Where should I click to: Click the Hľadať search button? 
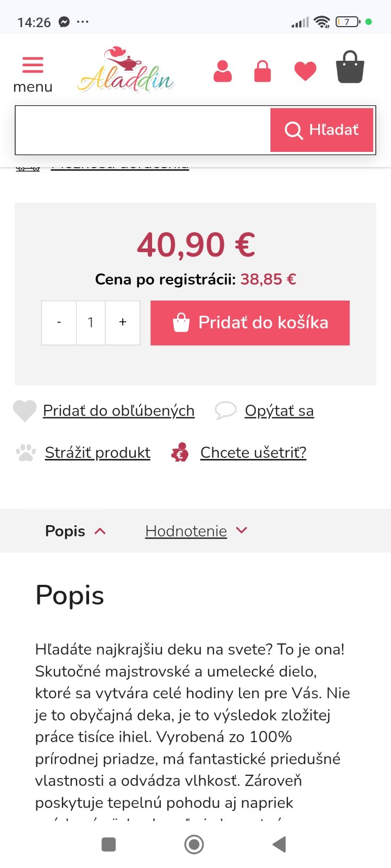(322, 130)
